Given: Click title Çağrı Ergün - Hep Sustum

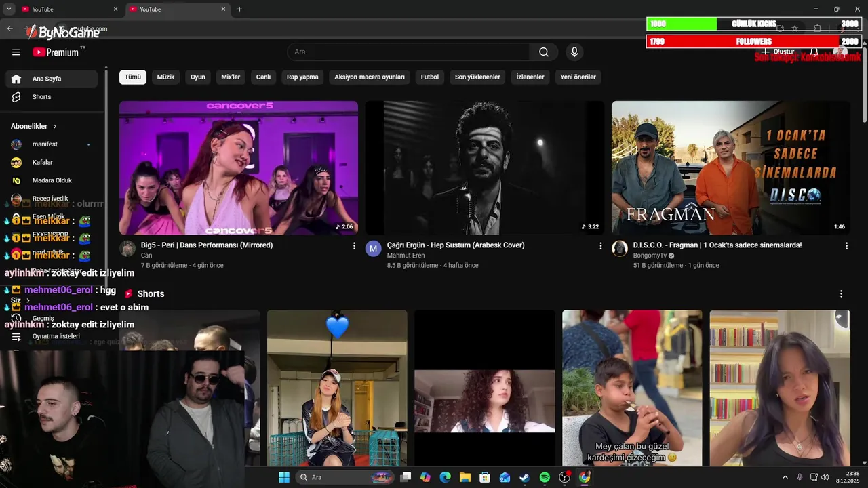Looking at the screenshot, I should click(456, 245).
